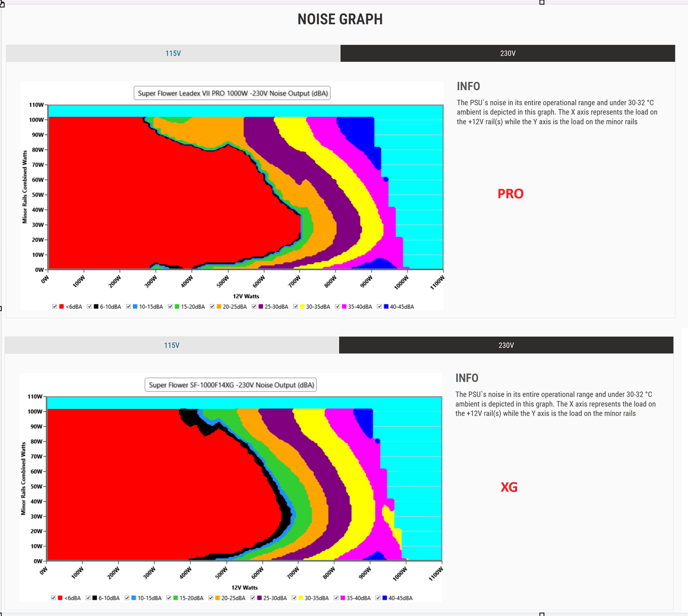Image resolution: width=688 pixels, height=616 pixels.
Task: Click blue 40-45dBA swatch in Leadex VII PRO legend
Action: [x=386, y=307]
